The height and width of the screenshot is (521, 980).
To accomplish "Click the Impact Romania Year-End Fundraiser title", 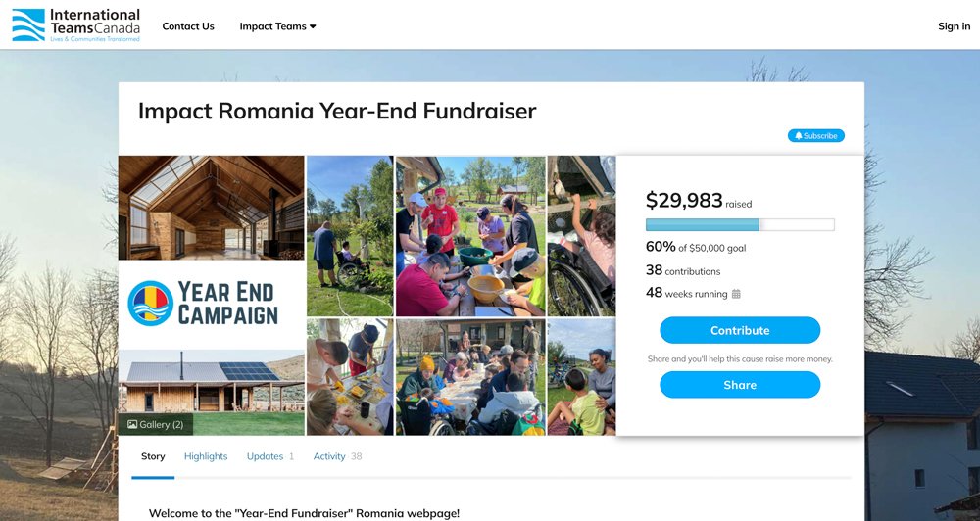I will [337, 111].
